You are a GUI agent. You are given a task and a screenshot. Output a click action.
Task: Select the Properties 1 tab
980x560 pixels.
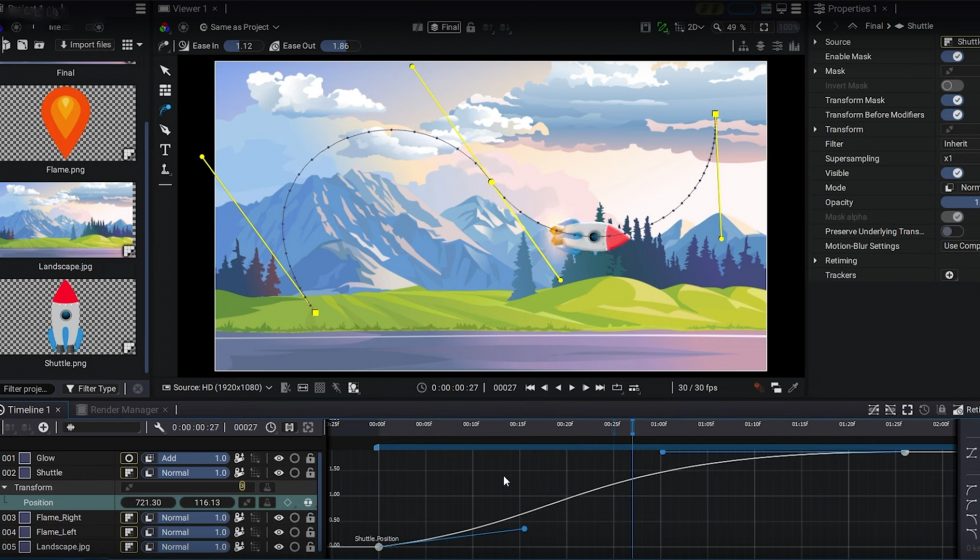[x=852, y=9]
